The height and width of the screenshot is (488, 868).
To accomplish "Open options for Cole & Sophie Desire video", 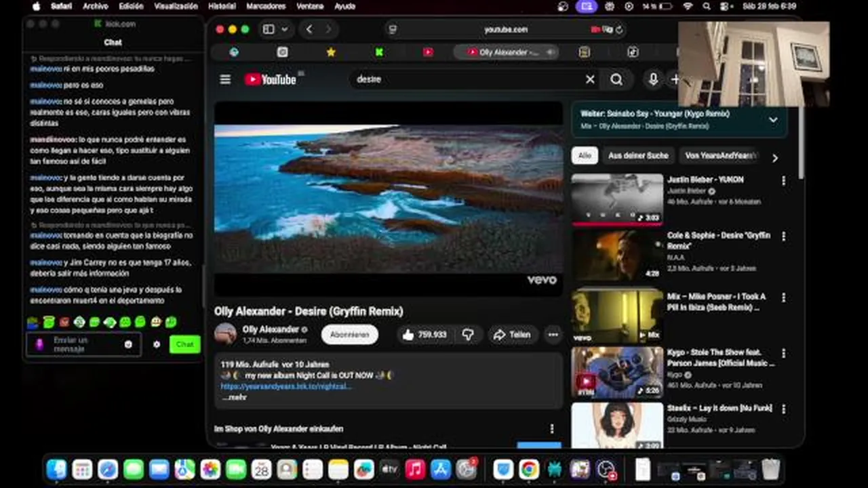I will (x=783, y=237).
